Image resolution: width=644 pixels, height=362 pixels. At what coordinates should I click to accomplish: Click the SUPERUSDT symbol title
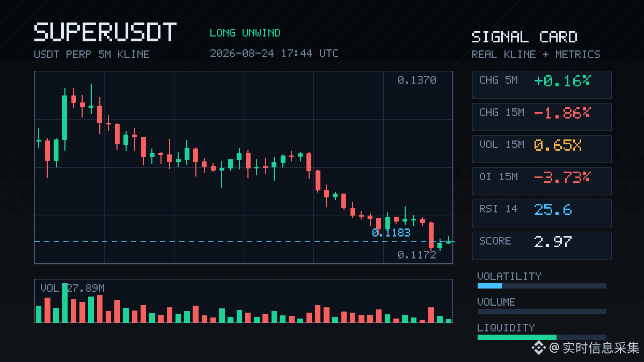(105, 33)
